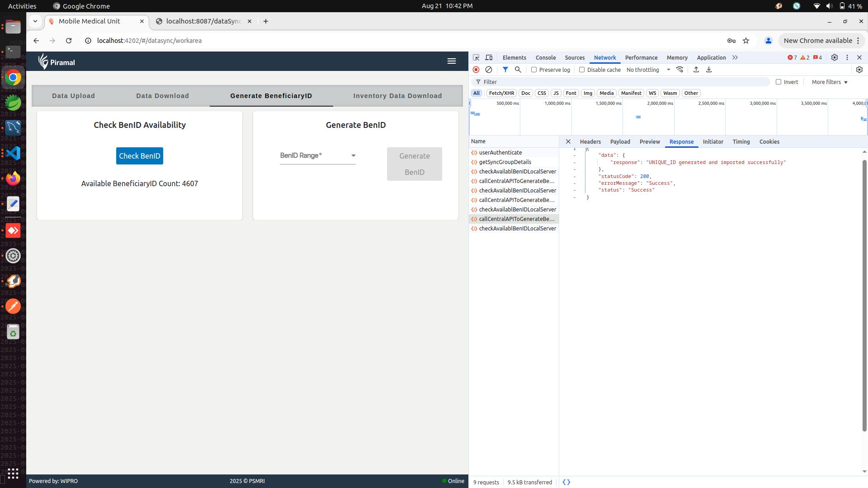This screenshot has width=868, height=488.
Task: Enable the Preserve log checkbox
Action: tap(534, 70)
